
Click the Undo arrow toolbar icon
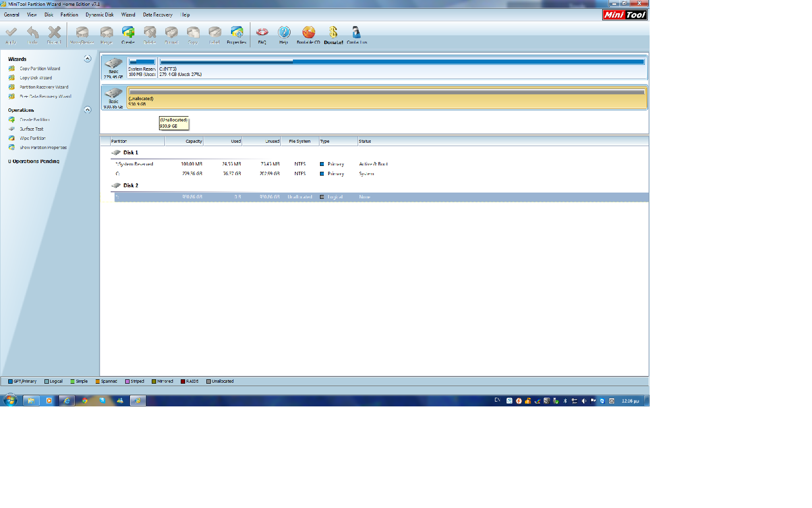pos(32,35)
